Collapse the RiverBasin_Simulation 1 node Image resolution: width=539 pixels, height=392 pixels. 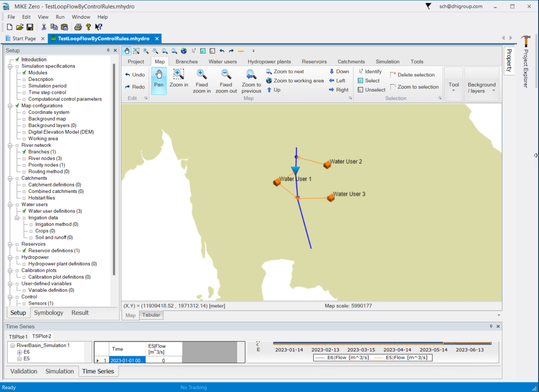tap(13, 346)
